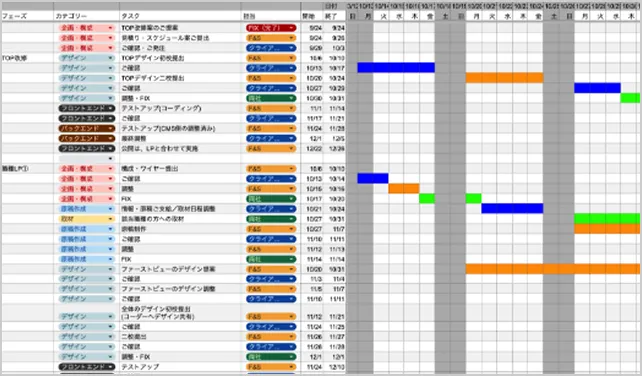Open assignee dropdown for 原稿制作 row
642x376 pixels.
[x=271, y=229]
